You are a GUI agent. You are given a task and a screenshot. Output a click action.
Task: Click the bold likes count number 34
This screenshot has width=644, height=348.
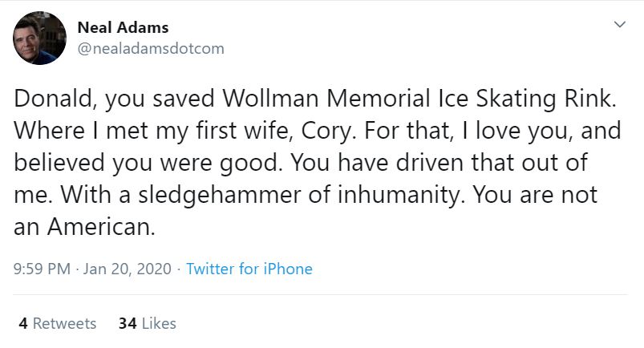[127, 324]
